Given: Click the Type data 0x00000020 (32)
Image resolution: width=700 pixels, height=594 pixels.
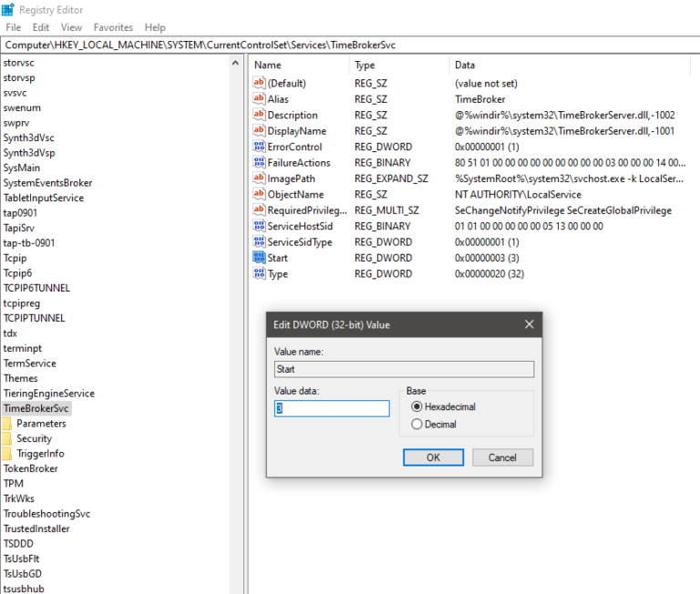Looking at the screenshot, I should [x=489, y=274].
